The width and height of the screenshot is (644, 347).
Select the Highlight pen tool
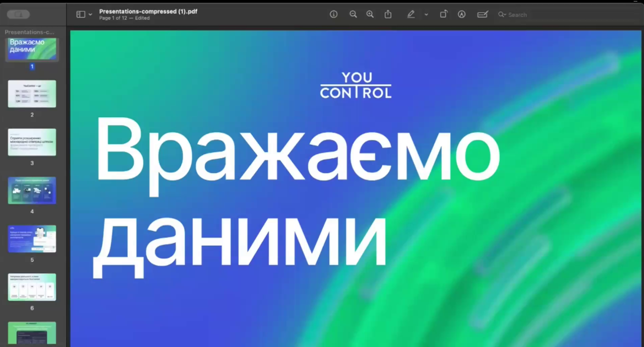[411, 14]
